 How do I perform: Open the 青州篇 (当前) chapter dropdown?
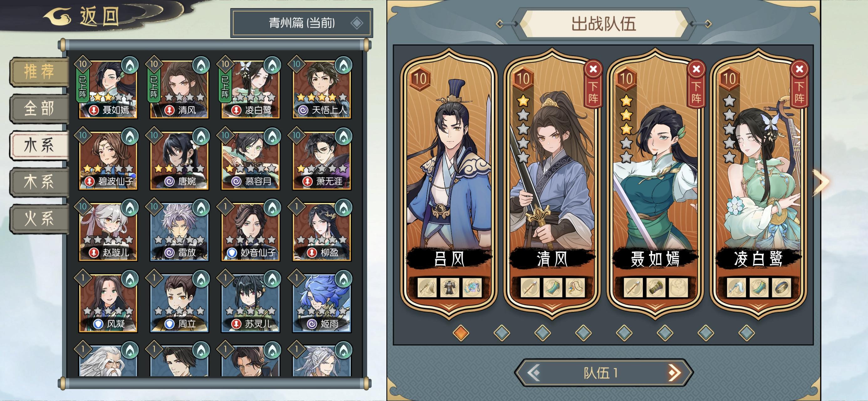pyautogui.click(x=302, y=23)
